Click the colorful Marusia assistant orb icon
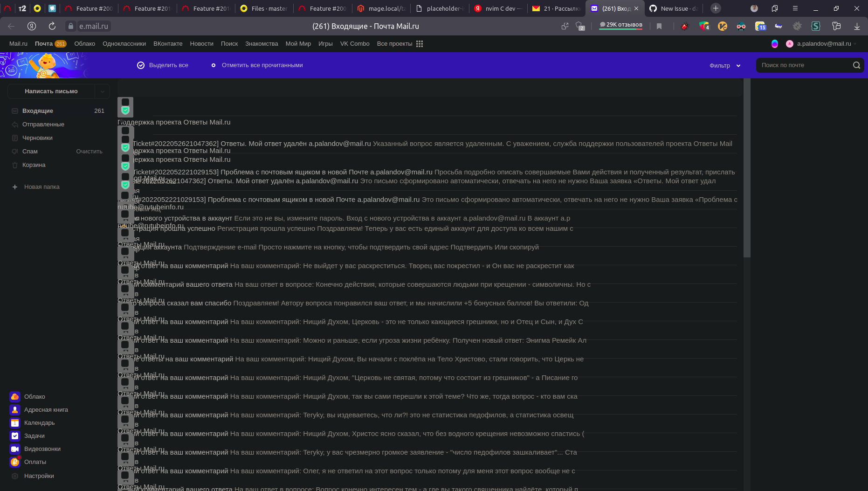The image size is (868, 491). pyautogui.click(x=775, y=44)
